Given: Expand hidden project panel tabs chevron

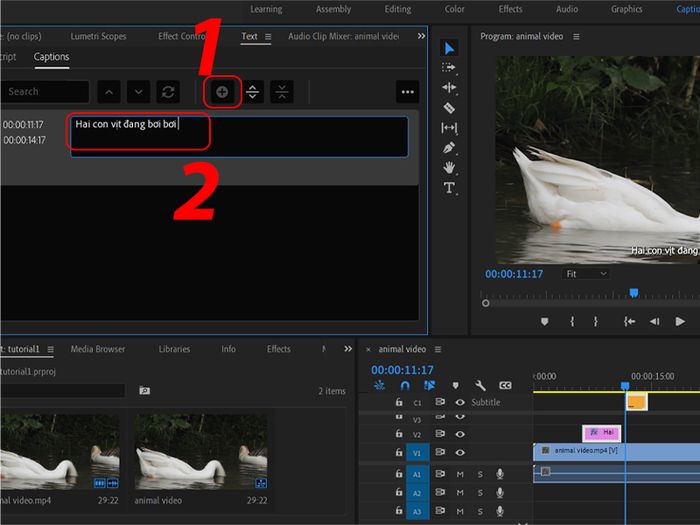Looking at the screenshot, I should point(348,349).
